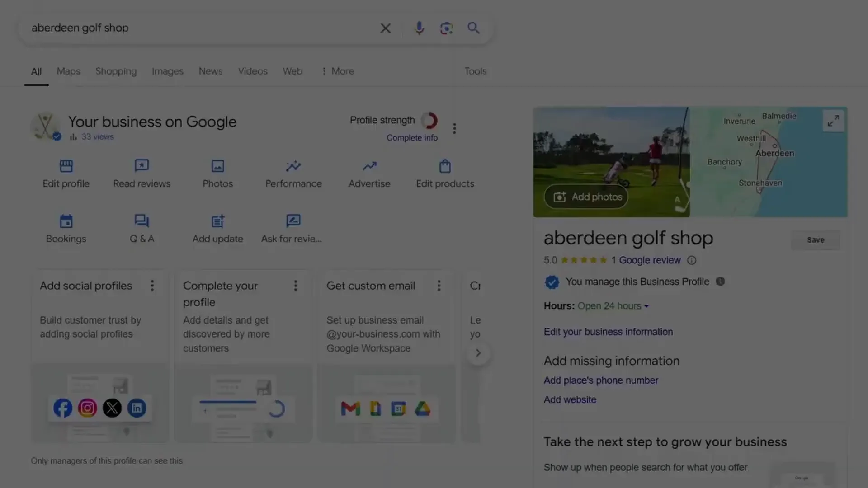Clear the search box text

tap(385, 28)
